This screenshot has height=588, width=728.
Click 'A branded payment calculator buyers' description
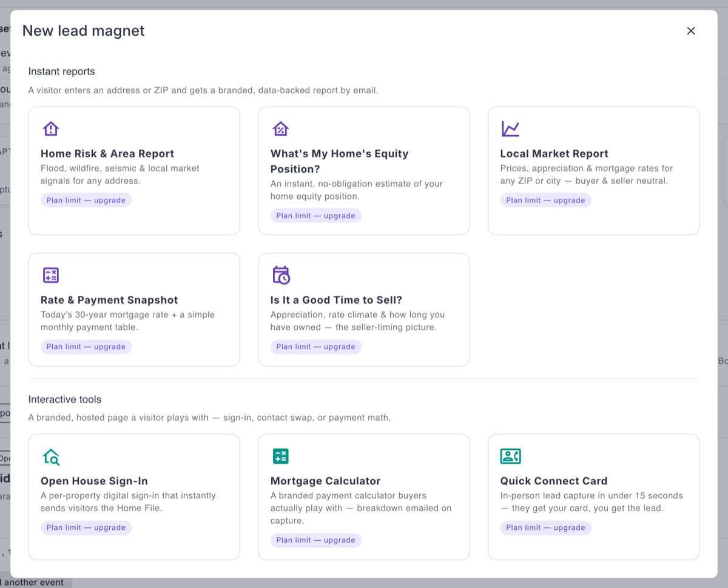pos(361,508)
